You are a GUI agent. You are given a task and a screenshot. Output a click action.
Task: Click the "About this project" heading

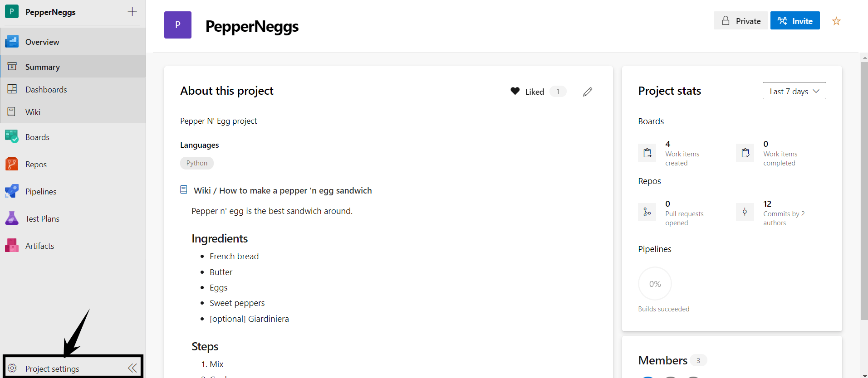pyautogui.click(x=227, y=91)
